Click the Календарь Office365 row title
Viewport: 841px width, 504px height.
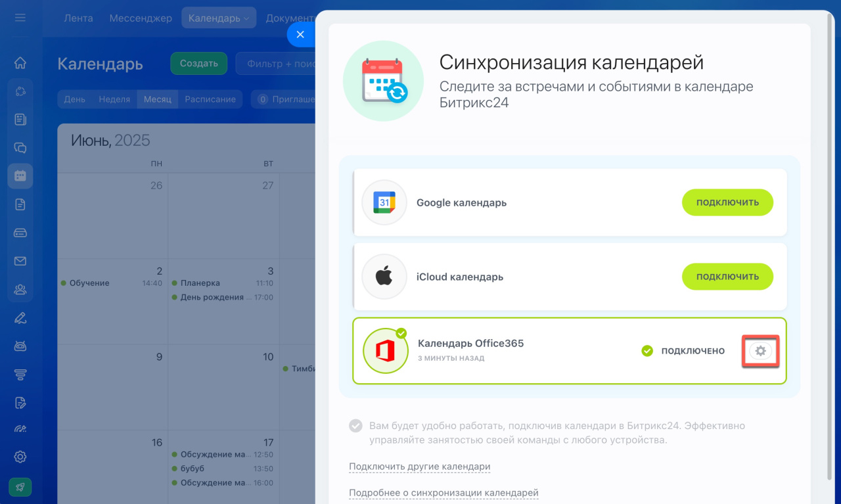coord(470,343)
